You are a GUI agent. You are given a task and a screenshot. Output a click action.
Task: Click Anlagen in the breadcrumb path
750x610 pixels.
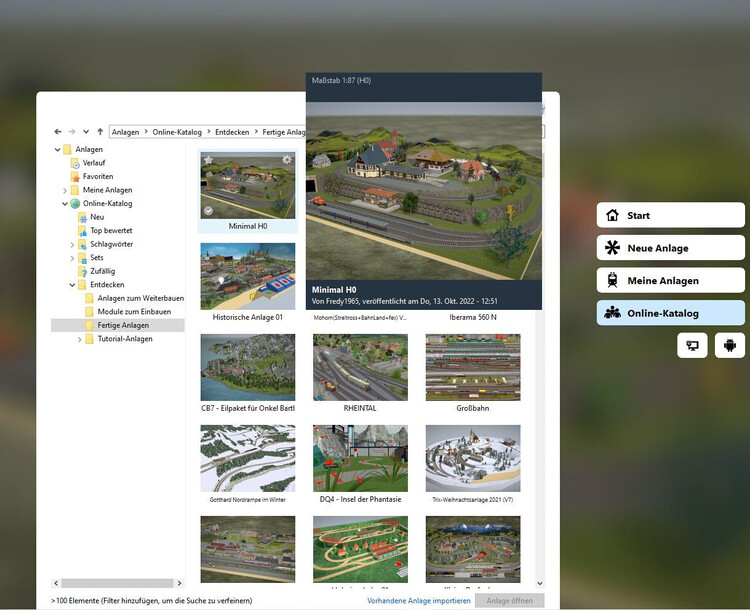pos(125,132)
